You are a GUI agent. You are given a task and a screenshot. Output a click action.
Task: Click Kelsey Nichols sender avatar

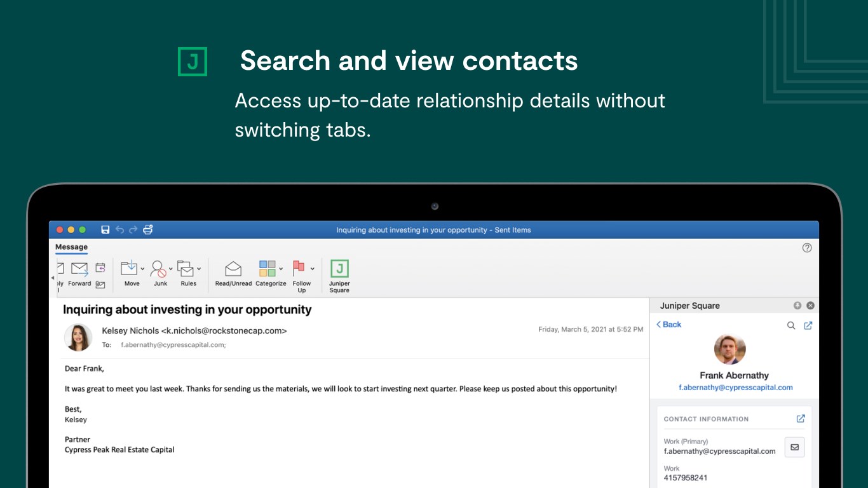78,337
